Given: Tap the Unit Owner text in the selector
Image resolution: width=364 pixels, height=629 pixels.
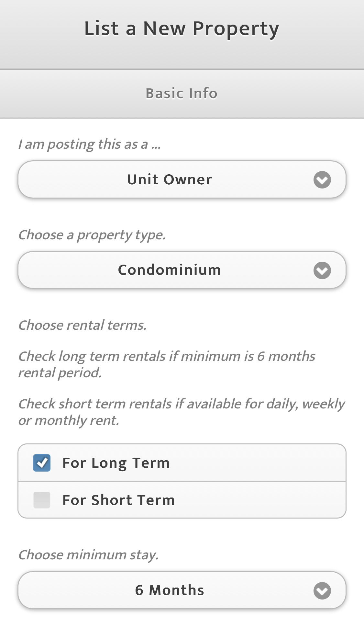Looking at the screenshot, I should point(170,180).
